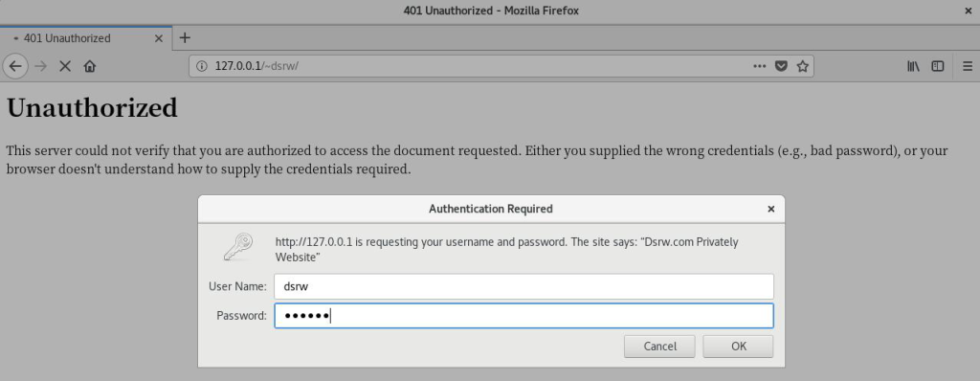980x381 pixels.
Task: Open the home page icon
Action: (x=89, y=66)
